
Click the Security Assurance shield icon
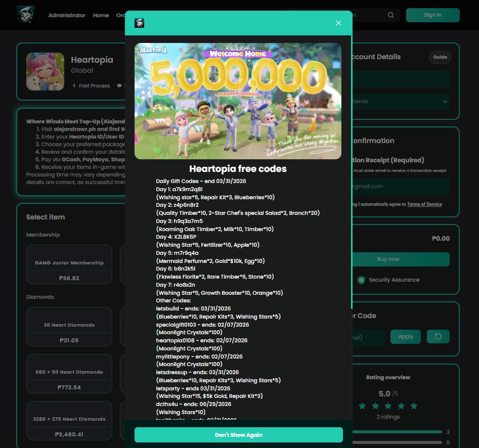[361, 280]
